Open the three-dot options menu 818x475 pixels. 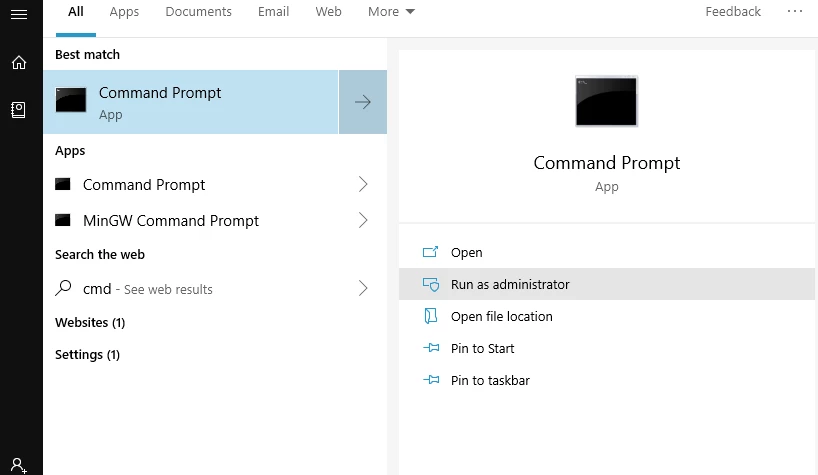[x=795, y=11]
